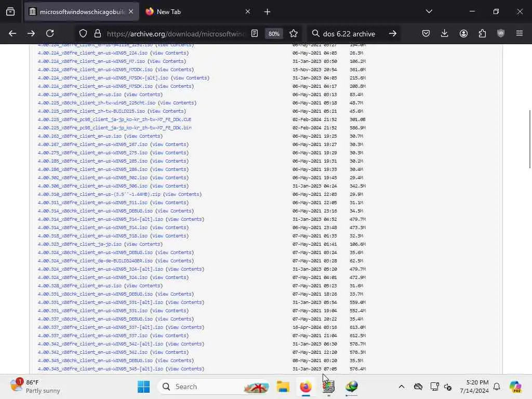The image size is (532, 399).
Task: Go forward to next page
Action: click(x=31, y=33)
